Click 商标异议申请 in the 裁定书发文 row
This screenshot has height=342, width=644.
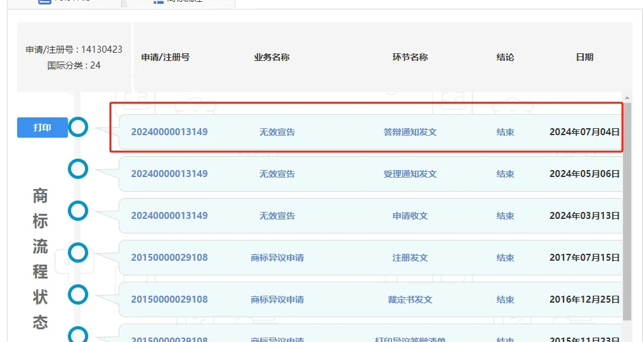click(x=277, y=299)
